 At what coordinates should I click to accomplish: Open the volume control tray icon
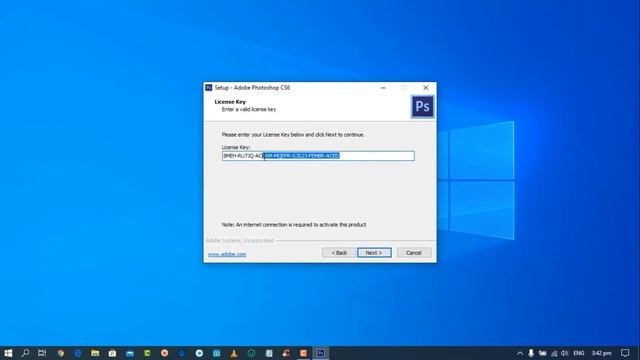pos(564,353)
